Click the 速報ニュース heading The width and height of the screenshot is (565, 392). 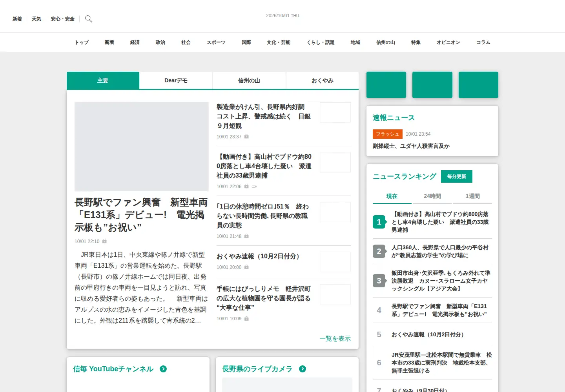(x=394, y=118)
